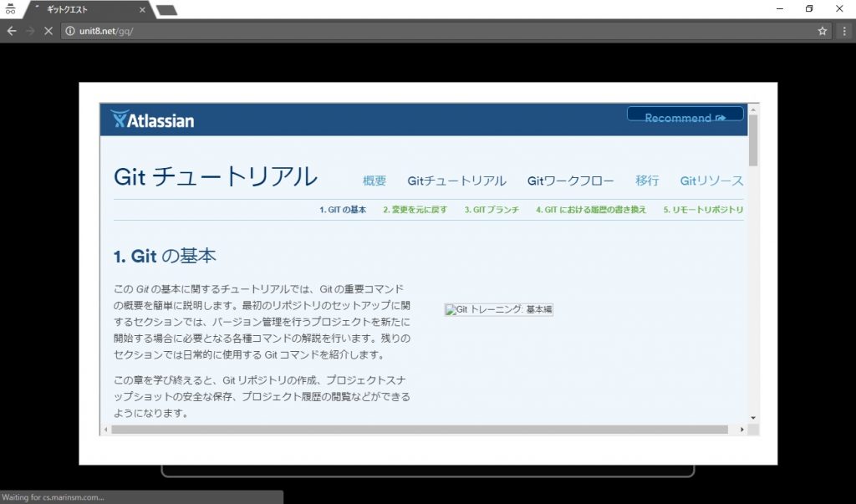The height and width of the screenshot is (504, 856).
Task: Select Gitチュートリアル in navigation
Action: (456, 181)
